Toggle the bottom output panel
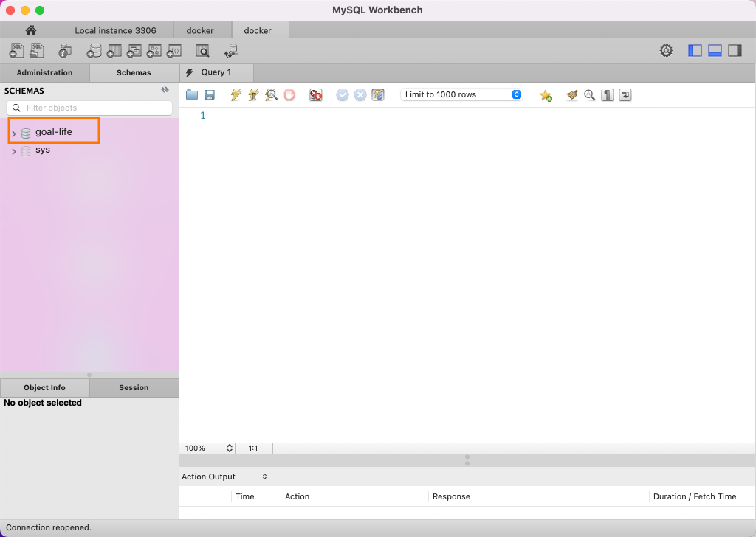 715,51
